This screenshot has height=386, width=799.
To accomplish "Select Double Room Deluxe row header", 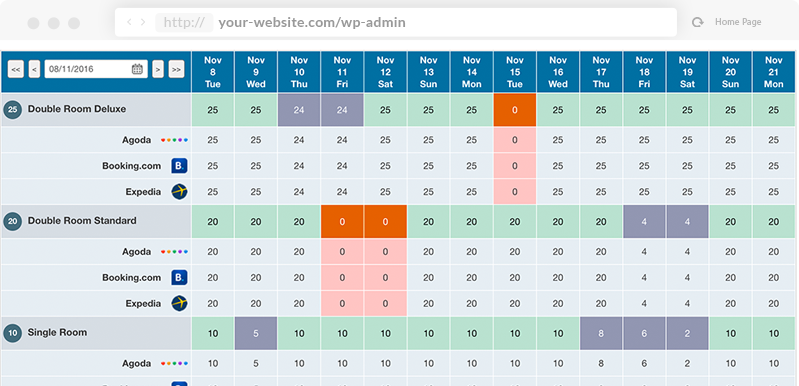I will click(x=96, y=109).
